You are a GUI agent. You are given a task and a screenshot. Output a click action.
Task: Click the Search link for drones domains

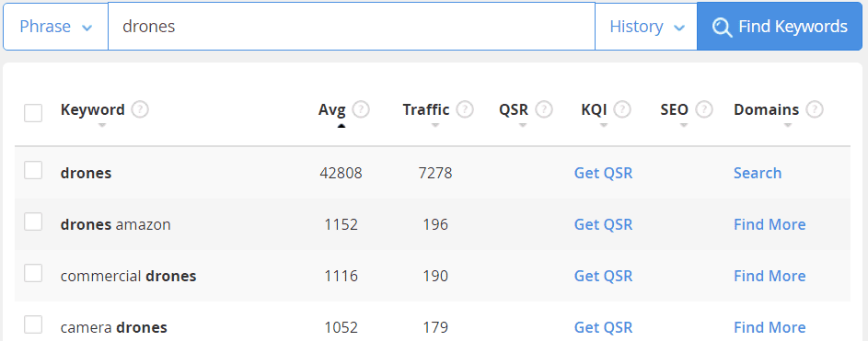point(758,173)
